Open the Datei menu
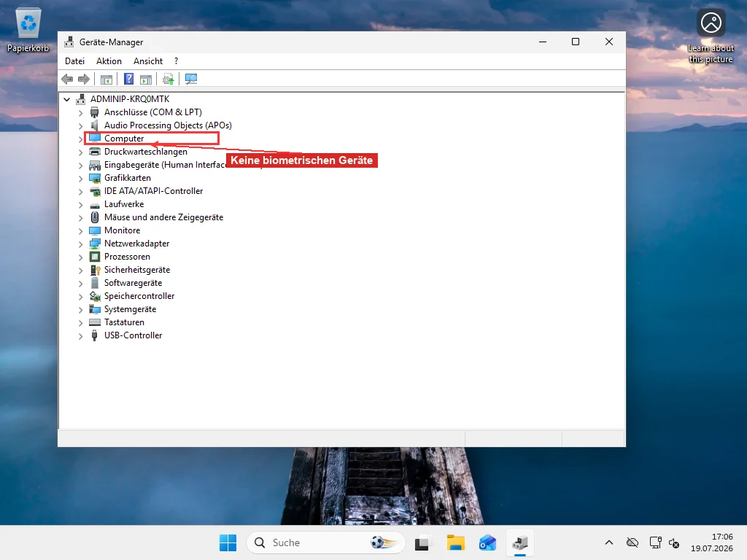Screen dimensions: 747x560 tap(75, 61)
